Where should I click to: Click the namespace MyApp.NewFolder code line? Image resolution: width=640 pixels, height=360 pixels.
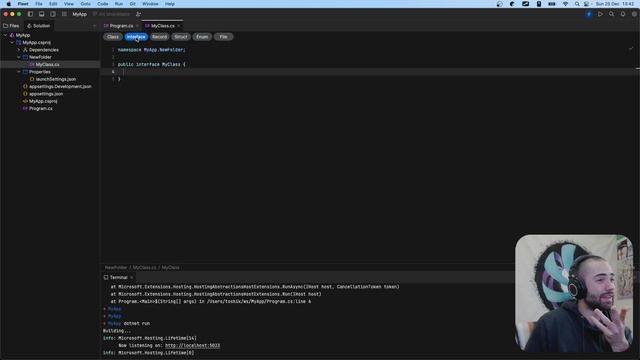(x=151, y=50)
